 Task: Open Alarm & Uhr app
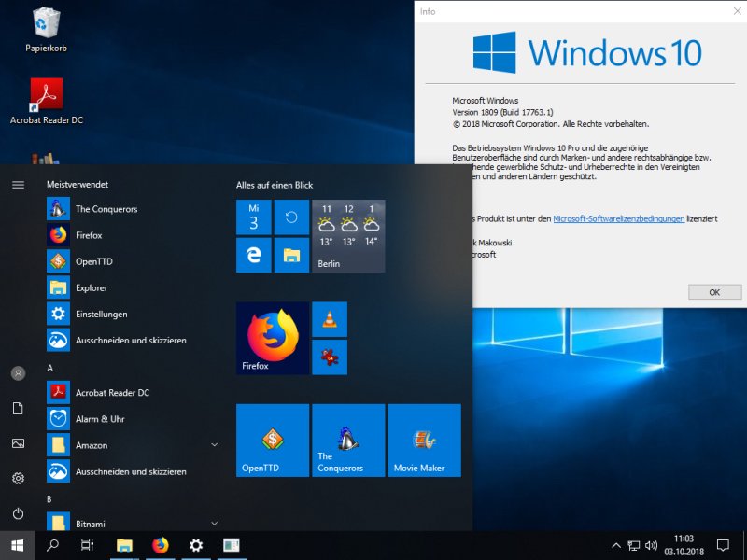pos(133,419)
